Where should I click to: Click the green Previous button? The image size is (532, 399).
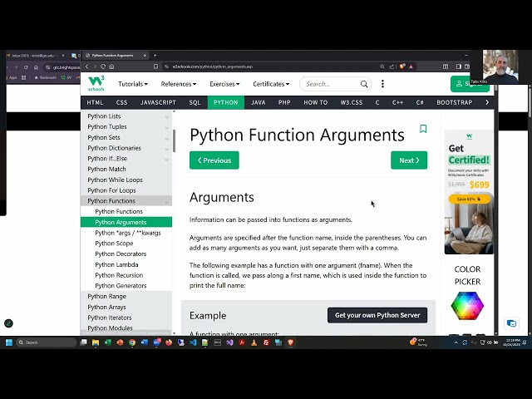tap(214, 160)
